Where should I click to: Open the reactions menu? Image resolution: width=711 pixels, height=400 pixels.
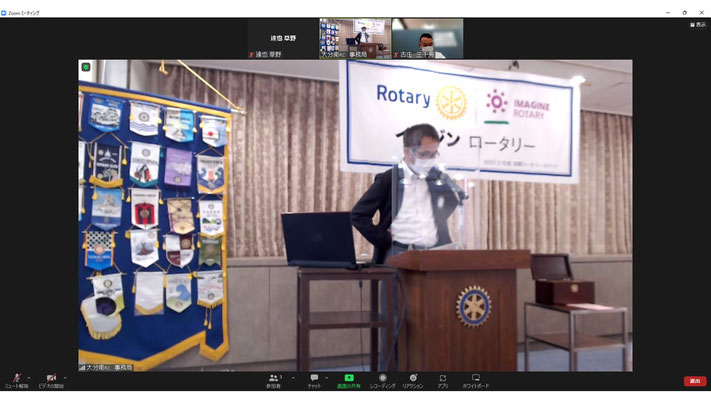[x=413, y=380]
